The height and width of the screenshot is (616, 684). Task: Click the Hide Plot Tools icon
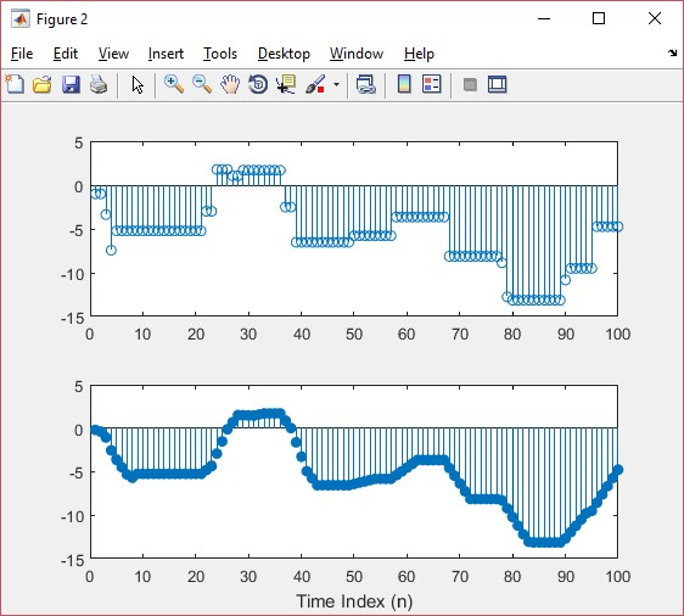coord(470,84)
